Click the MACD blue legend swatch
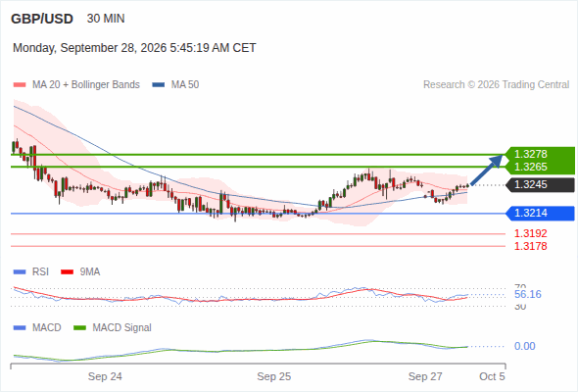578x392 pixels. [x=20, y=328]
